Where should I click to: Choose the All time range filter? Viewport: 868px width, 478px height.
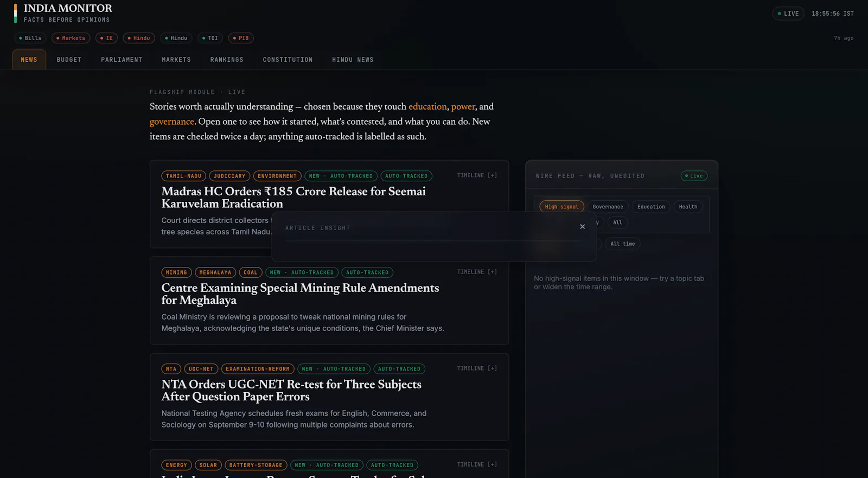point(622,244)
